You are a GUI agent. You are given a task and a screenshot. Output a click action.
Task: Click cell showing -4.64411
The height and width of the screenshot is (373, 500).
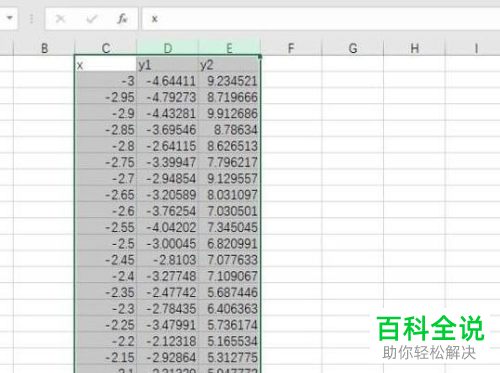(168, 81)
